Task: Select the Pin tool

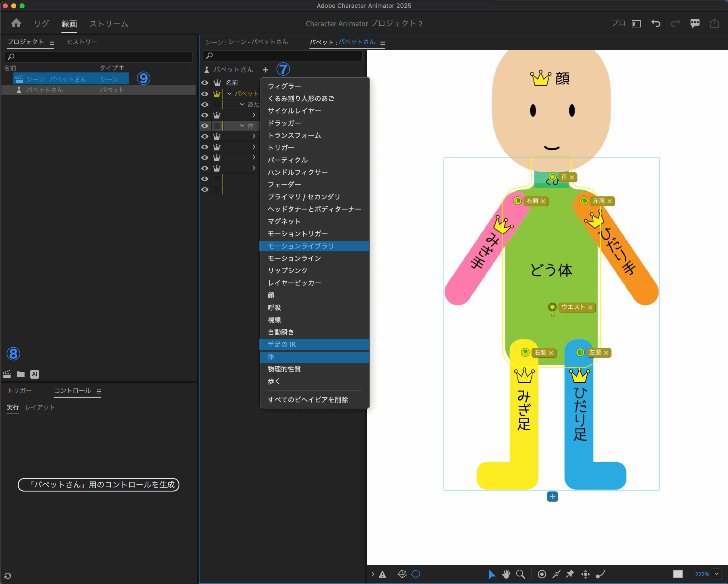Action: pos(570,574)
